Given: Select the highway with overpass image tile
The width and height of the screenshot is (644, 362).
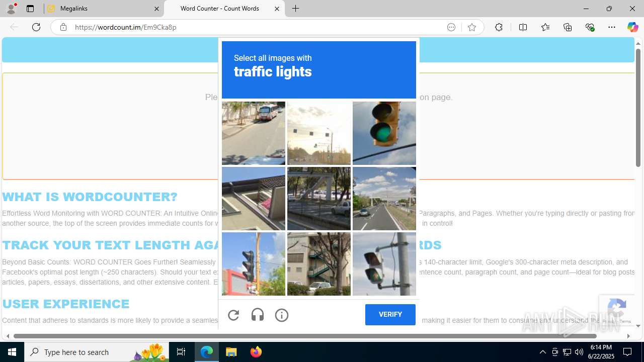Looking at the screenshot, I should (x=384, y=199).
